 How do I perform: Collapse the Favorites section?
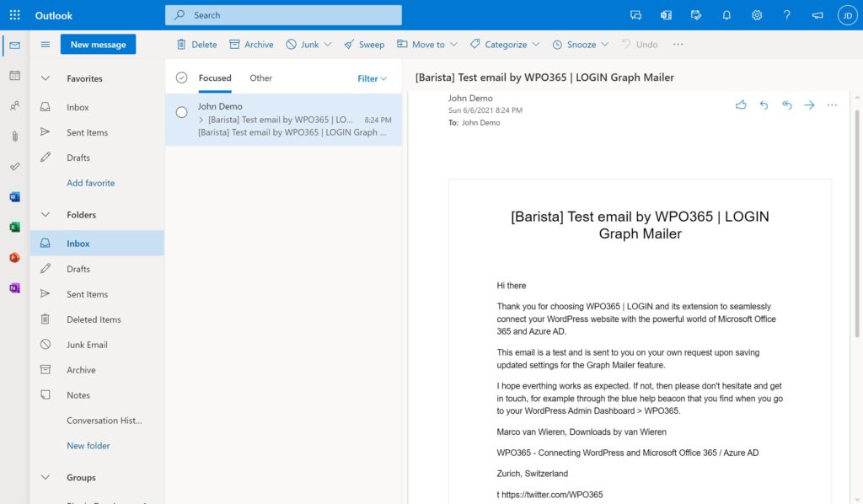(x=46, y=78)
